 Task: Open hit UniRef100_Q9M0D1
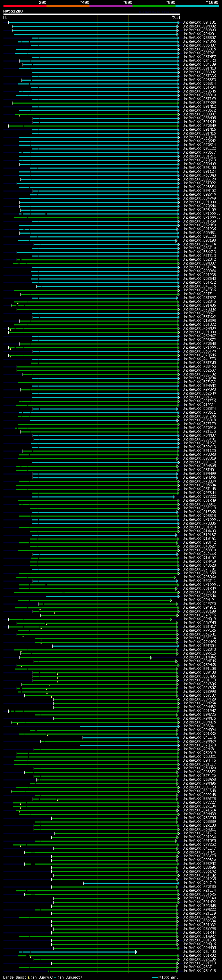199,34
